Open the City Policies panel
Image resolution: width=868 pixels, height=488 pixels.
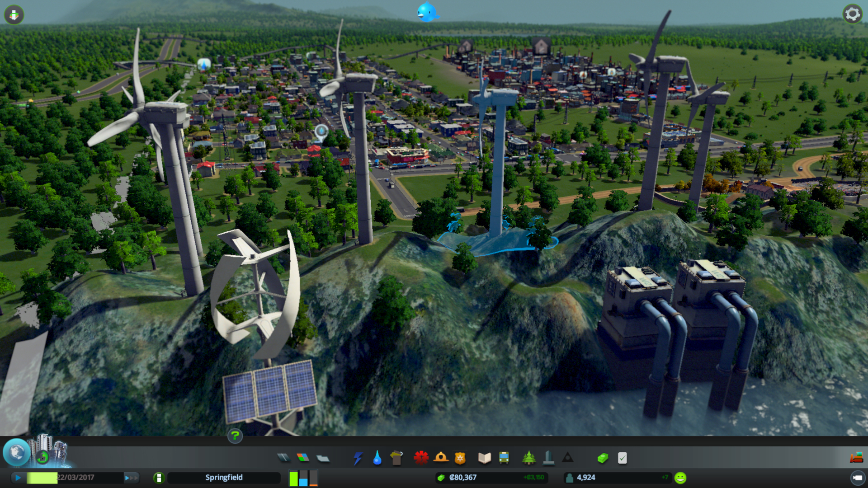coord(622,458)
